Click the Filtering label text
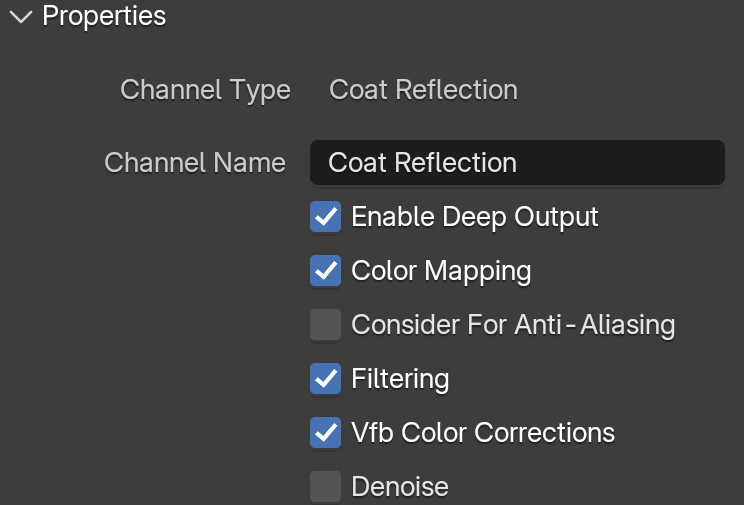Screen dimensions: 744x505 tap(400, 379)
